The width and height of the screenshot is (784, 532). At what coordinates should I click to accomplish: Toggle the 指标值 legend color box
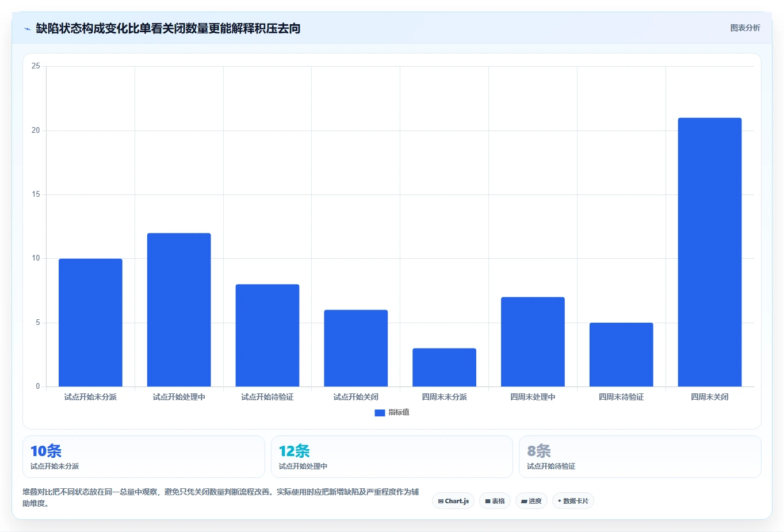[x=380, y=412]
